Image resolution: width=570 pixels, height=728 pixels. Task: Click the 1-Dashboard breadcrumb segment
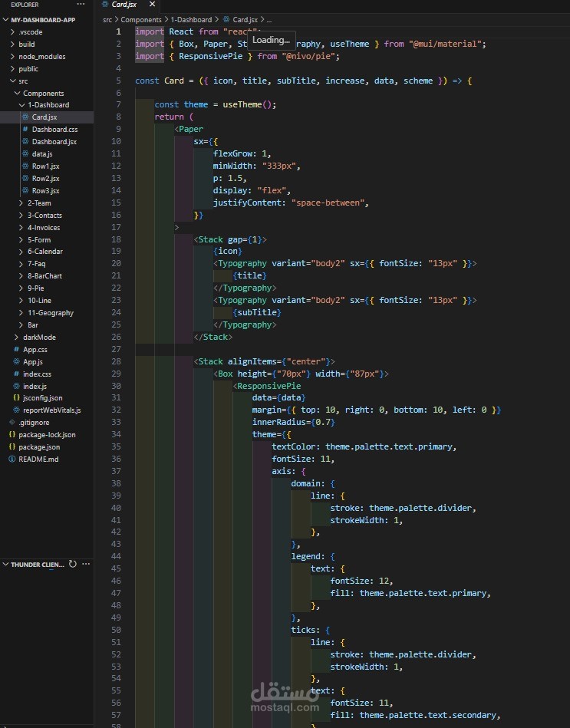(191, 19)
